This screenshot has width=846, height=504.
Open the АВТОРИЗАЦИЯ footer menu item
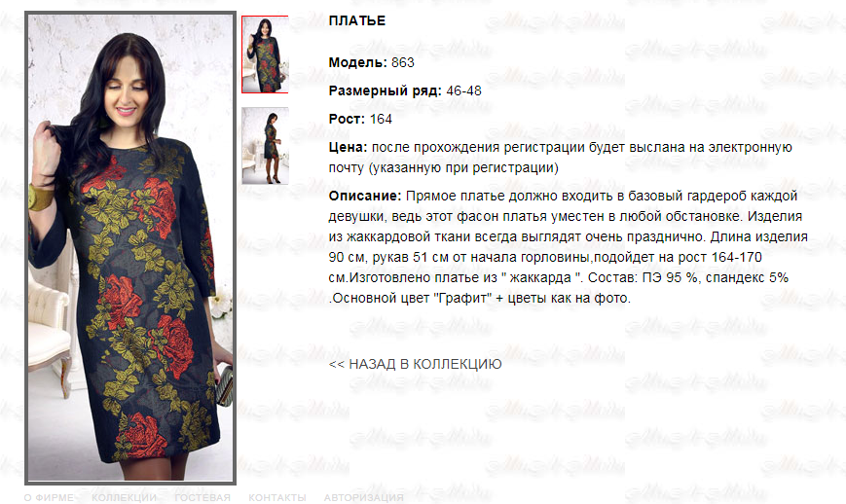pos(364,497)
